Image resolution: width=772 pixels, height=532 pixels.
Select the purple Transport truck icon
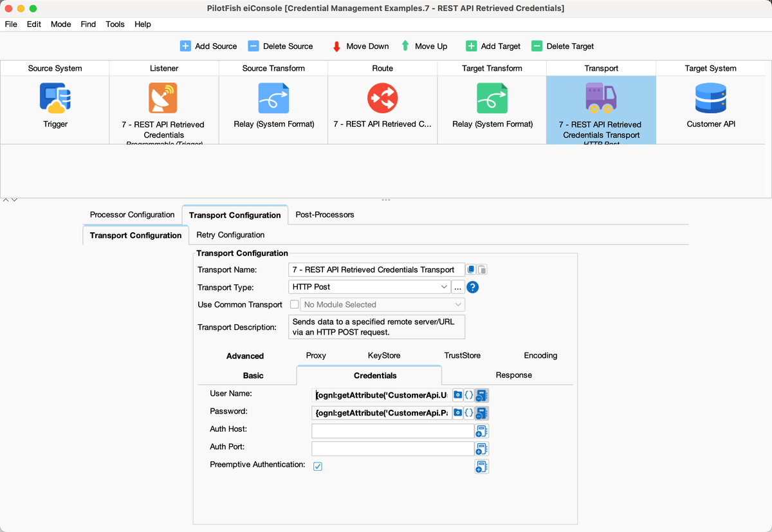601,98
